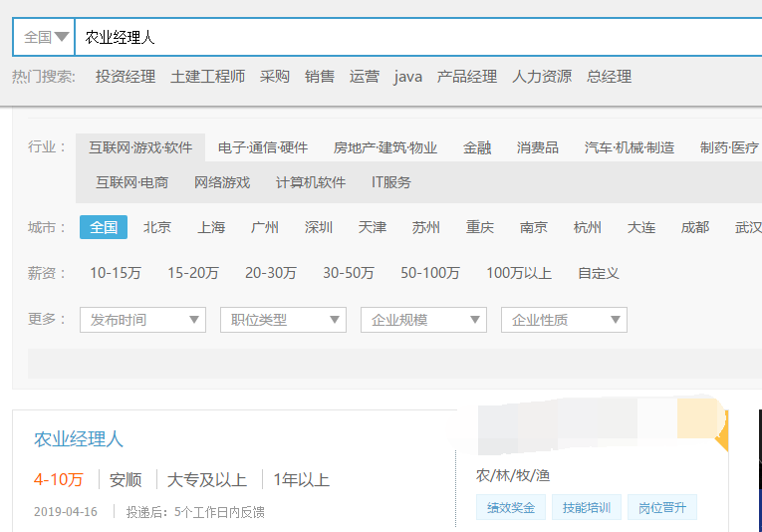Expand the 发布时间 dropdown
The width and height of the screenshot is (762, 532).
142,320
